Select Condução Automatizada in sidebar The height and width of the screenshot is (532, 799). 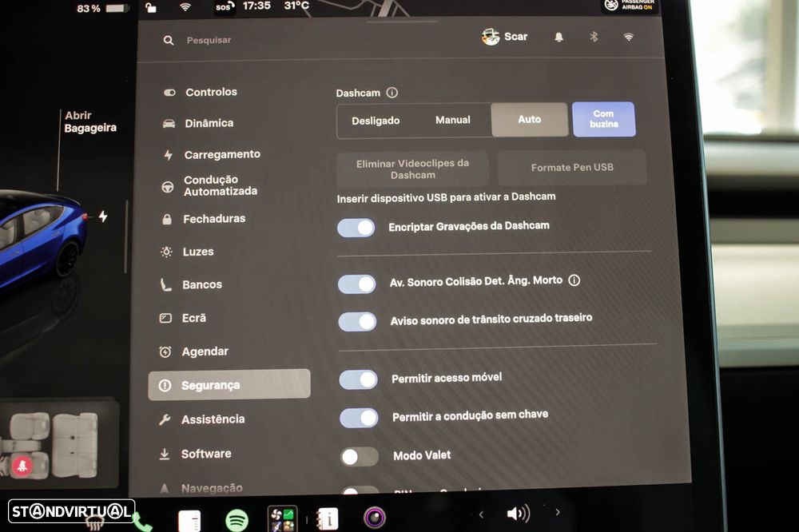point(209,185)
